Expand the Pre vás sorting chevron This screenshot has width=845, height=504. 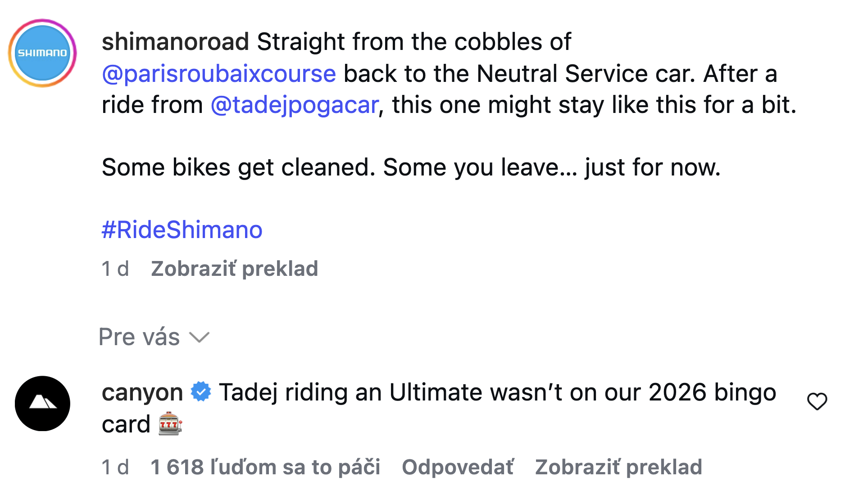(x=199, y=337)
